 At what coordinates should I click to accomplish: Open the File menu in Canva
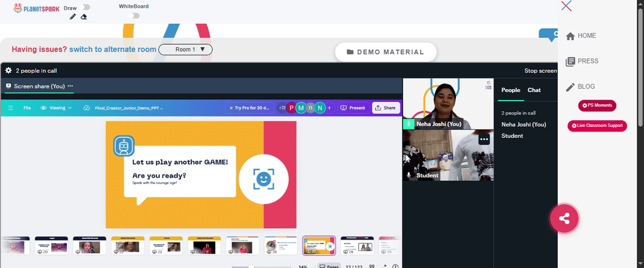(x=27, y=108)
